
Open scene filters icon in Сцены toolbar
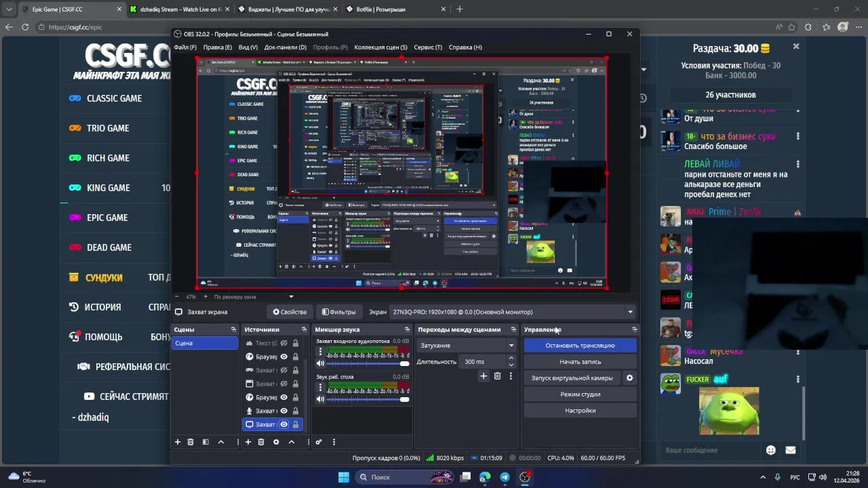[x=205, y=442]
